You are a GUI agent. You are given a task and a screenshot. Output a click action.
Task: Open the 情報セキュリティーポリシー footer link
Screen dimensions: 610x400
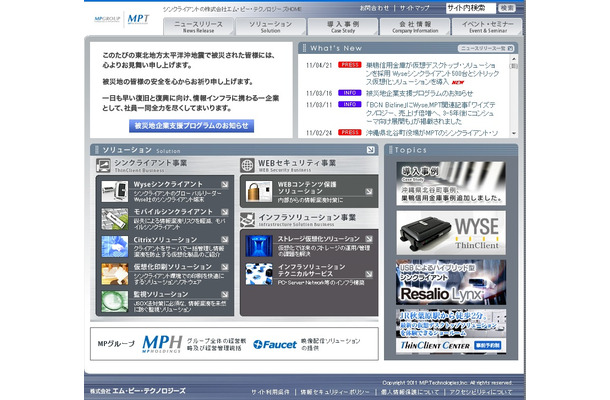(335, 392)
